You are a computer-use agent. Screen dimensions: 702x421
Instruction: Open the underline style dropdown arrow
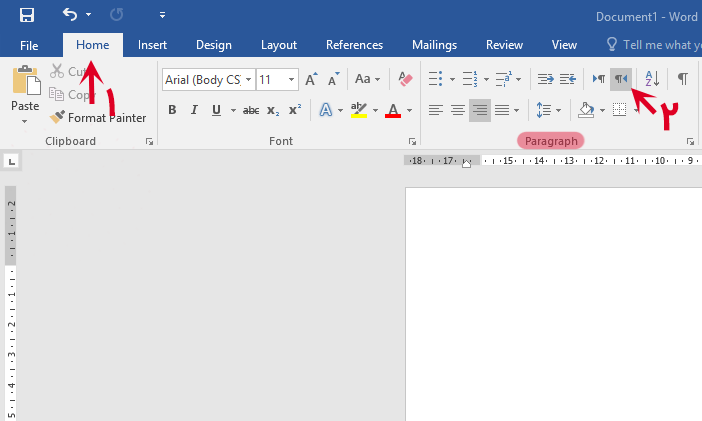233,110
